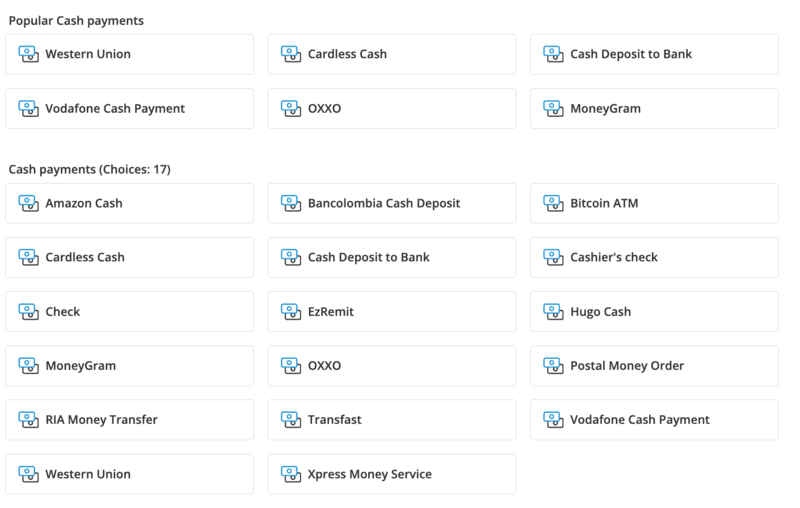Click the Postal Money Order icon
This screenshot has height=508, width=800.
click(x=553, y=366)
